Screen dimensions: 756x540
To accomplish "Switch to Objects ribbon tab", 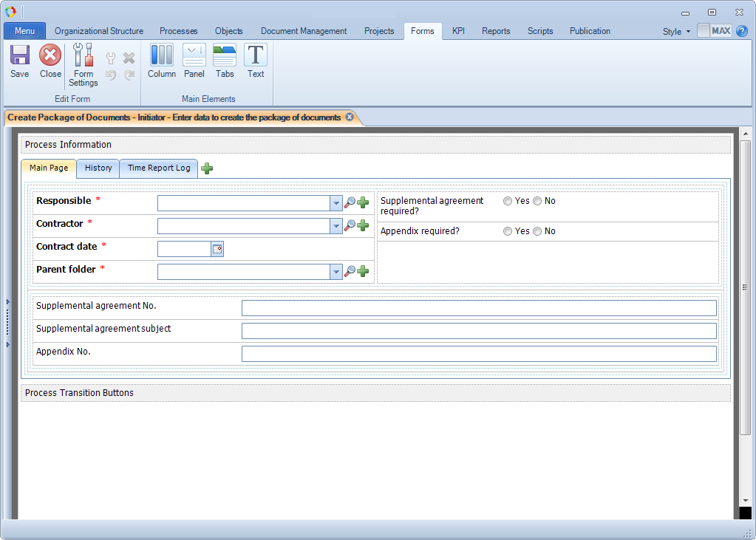I will [x=228, y=31].
